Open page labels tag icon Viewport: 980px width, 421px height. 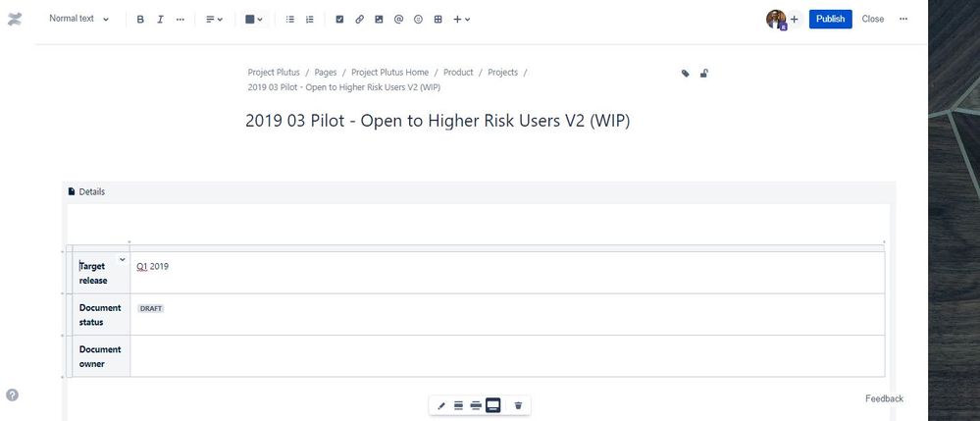click(686, 74)
